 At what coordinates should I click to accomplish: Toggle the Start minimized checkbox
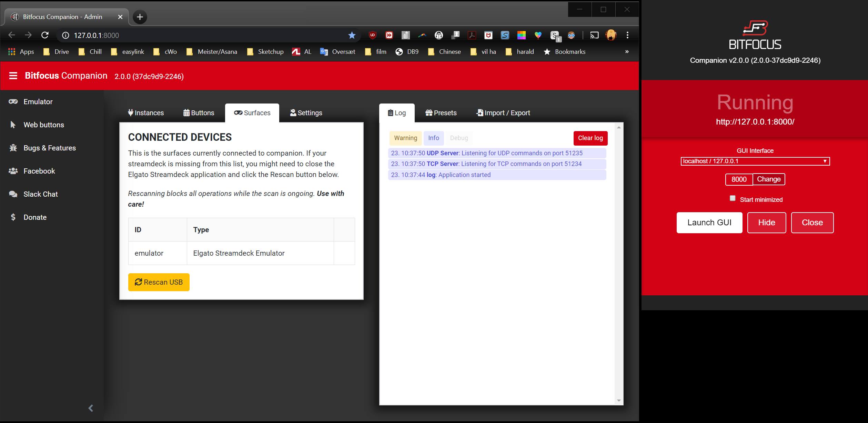click(733, 198)
